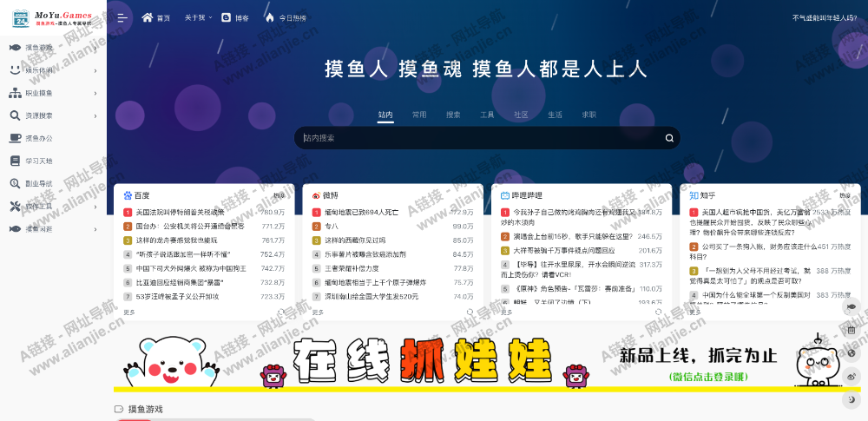868x421 pixels.
Task: Click the 微信点击登录哦 text on the banner
Action: click(708, 377)
